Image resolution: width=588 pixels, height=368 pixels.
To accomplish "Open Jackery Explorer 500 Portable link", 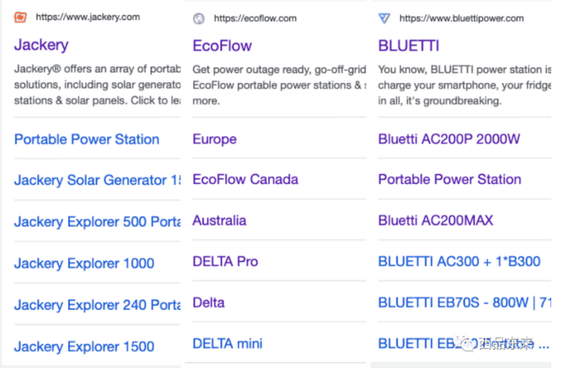I will [98, 222].
